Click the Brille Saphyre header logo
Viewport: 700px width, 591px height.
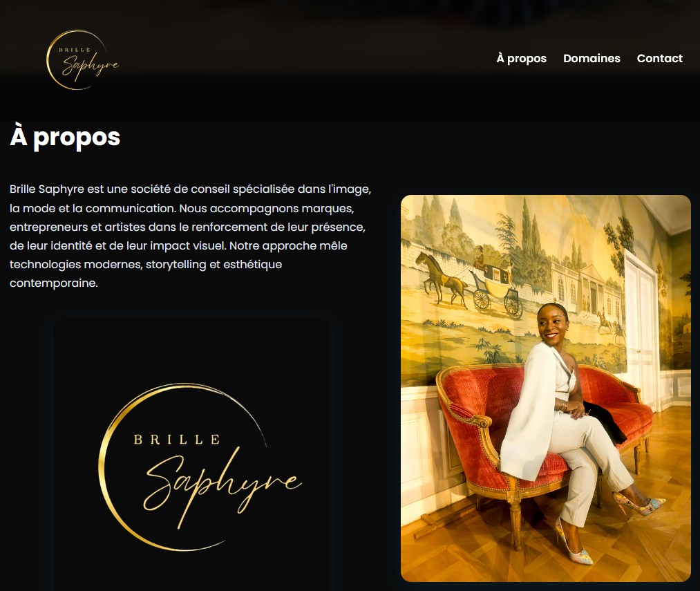coord(83,59)
